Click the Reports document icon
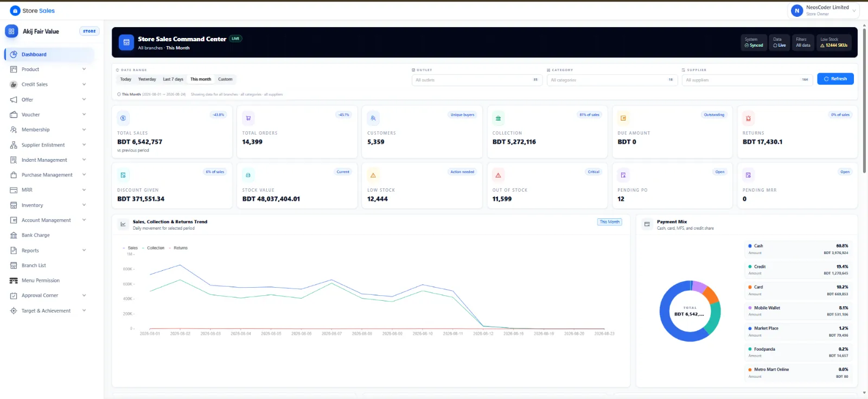 tap(14, 250)
